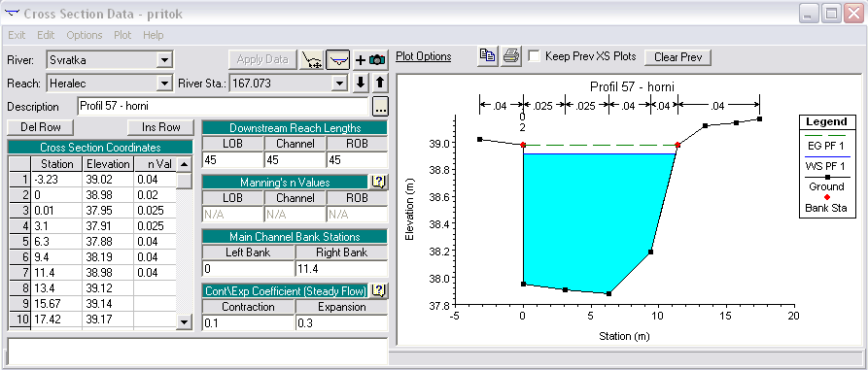Image resolution: width=868 pixels, height=370 pixels.
Task: Open Manning's n Values help icon
Action: coord(379,182)
